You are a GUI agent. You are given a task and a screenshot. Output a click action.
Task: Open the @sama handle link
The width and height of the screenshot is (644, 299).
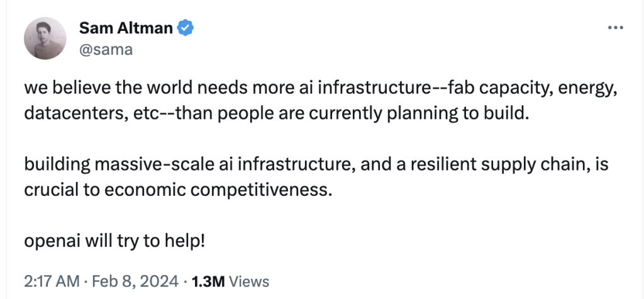coord(106,50)
